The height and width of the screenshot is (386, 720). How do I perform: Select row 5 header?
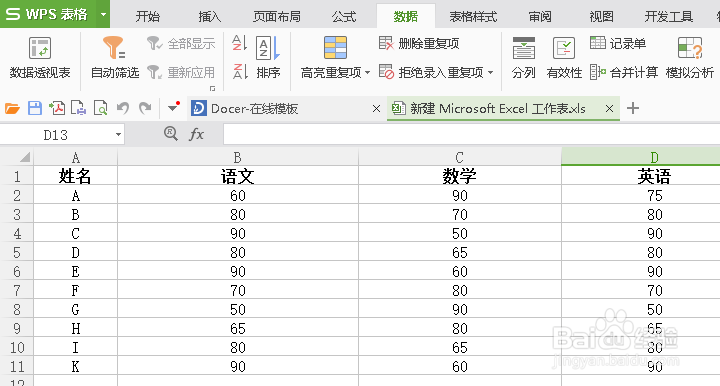coord(17,252)
